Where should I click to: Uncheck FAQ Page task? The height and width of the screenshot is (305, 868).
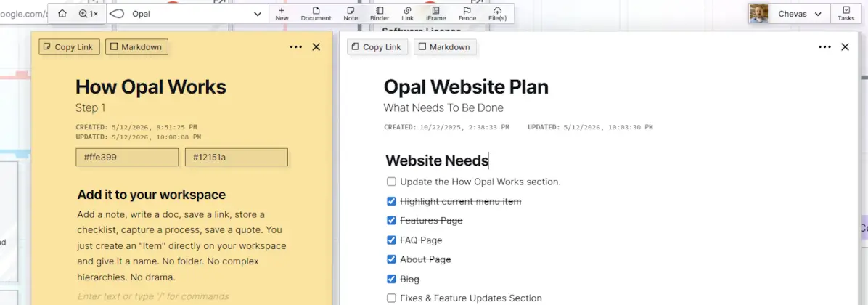pos(391,240)
